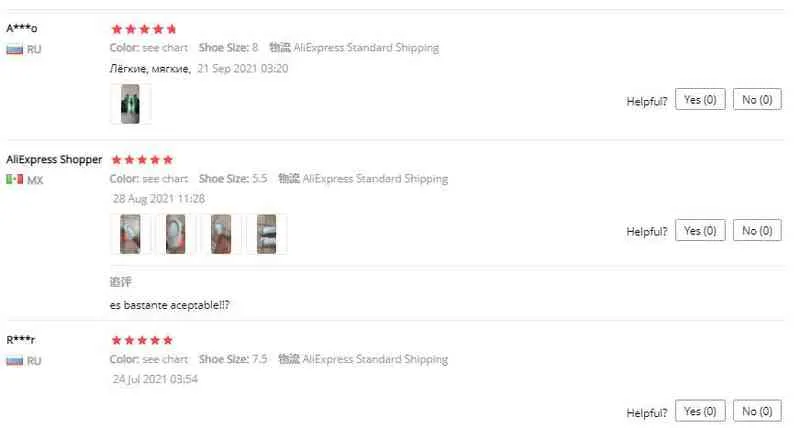Click the star rating on AliExpress Shopper review

(x=142, y=160)
